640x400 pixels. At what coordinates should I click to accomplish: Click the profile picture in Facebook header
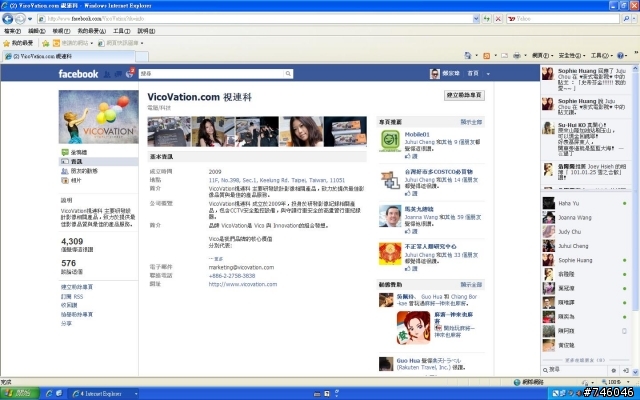coord(435,73)
